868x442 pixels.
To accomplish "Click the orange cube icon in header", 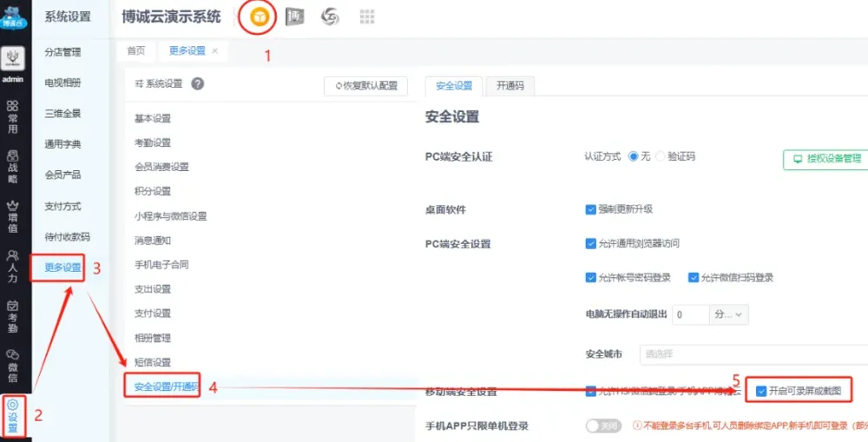I will [x=258, y=16].
